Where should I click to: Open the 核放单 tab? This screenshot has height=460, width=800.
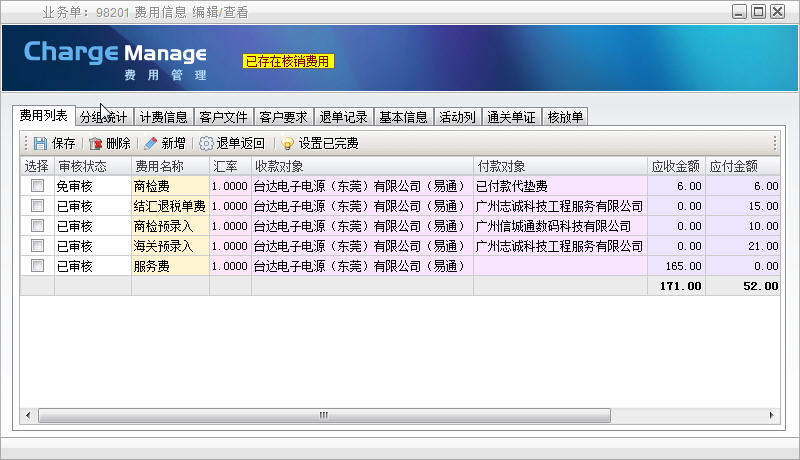(x=565, y=117)
